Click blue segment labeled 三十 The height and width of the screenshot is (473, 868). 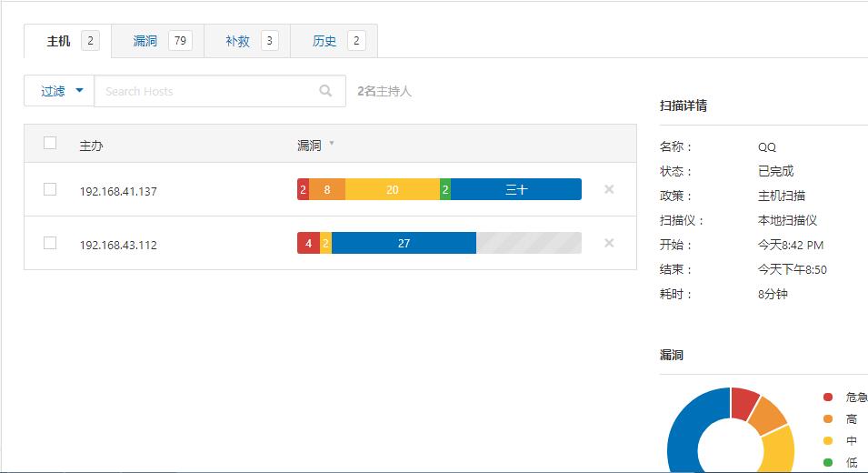(516, 189)
